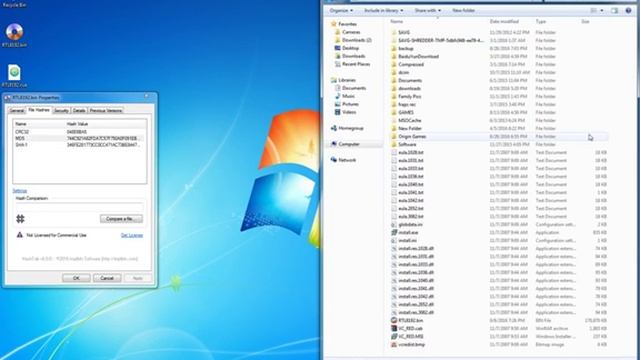Click the hash symbol icon in Properties
This screenshot has height=360, width=640.
tap(20, 219)
